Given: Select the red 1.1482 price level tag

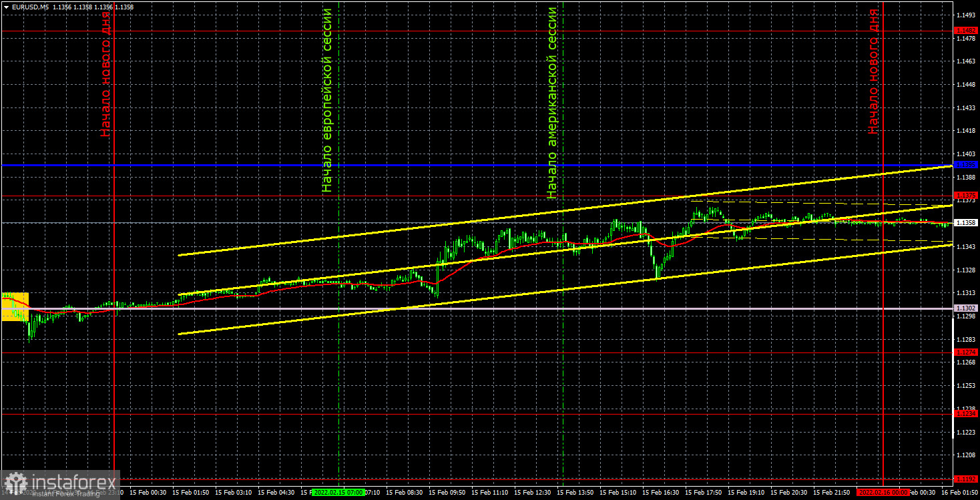Looking at the screenshot, I should (x=966, y=30).
